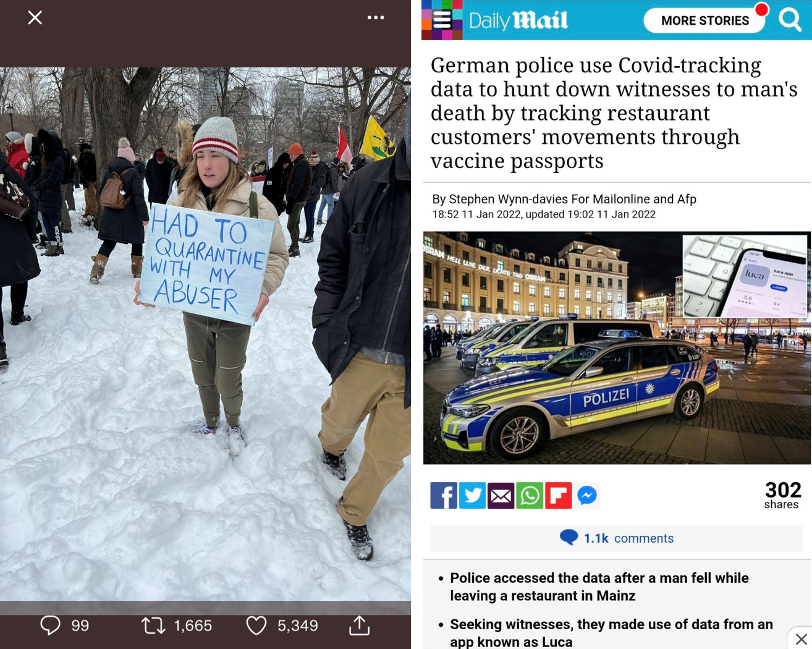Go to Daily Mail homepage via logo

coord(518,20)
